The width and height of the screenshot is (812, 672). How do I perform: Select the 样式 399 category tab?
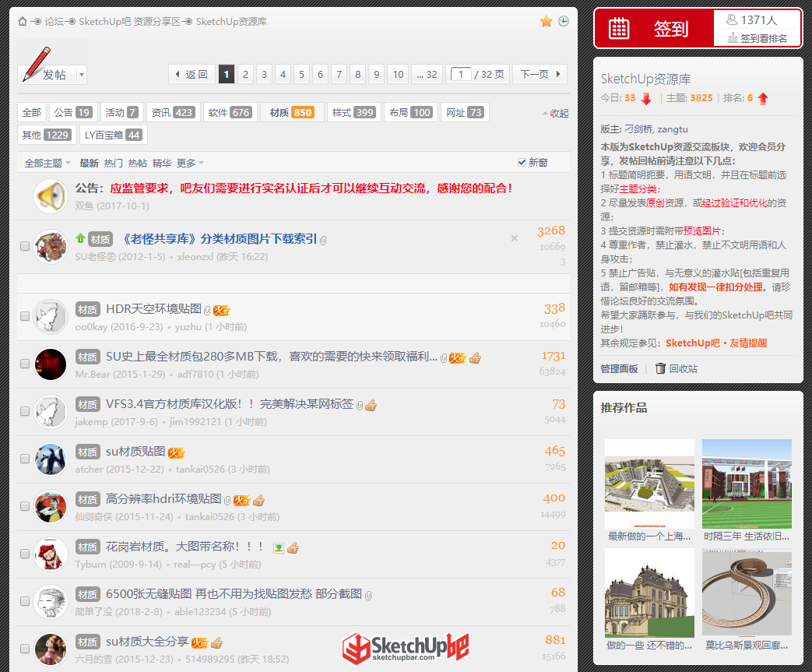click(353, 112)
